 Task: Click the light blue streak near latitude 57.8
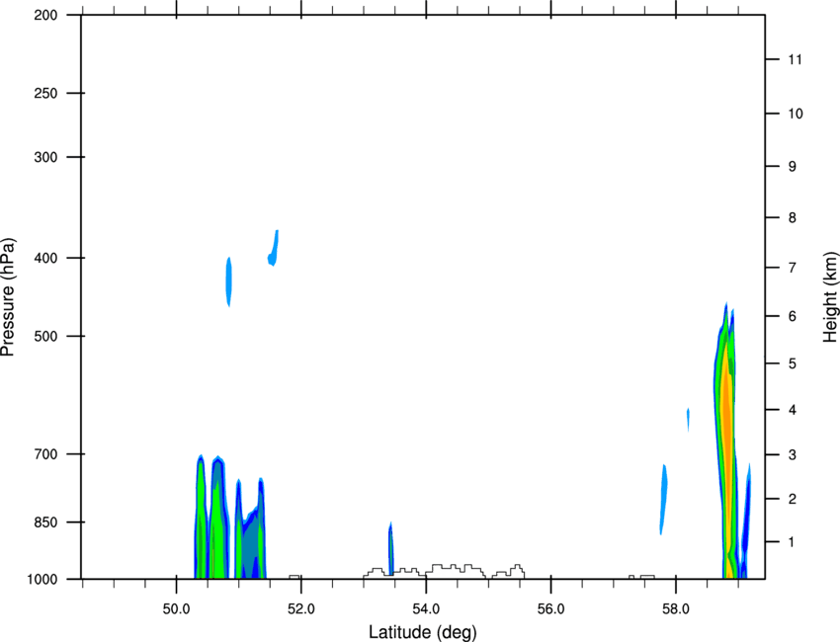pos(664,499)
